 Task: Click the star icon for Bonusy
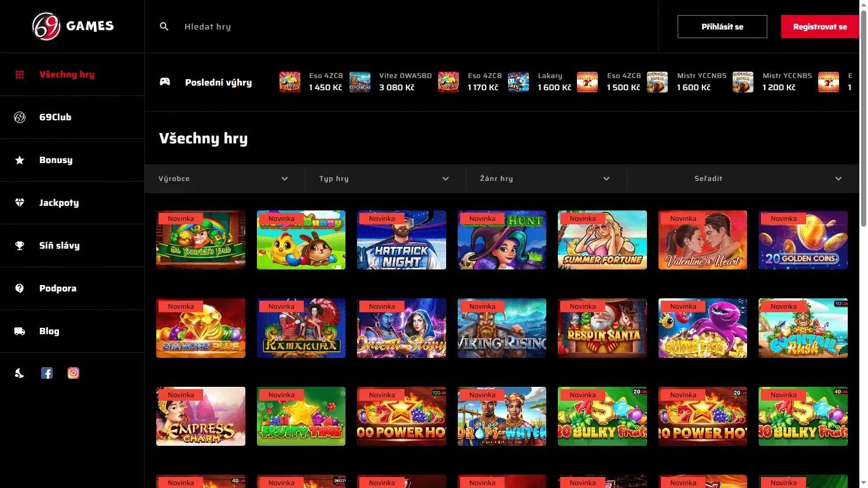(x=19, y=160)
